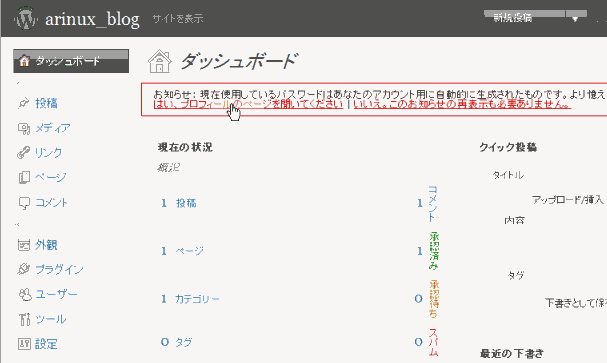Image resolution: width=607 pixels, height=363 pixels.
Task: Click the red スパム link
Action: tap(433, 342)
